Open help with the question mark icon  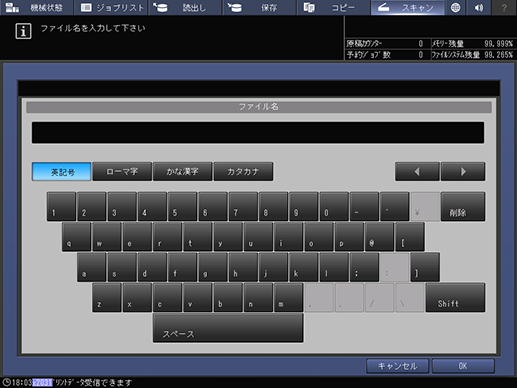tap(504, 7)
